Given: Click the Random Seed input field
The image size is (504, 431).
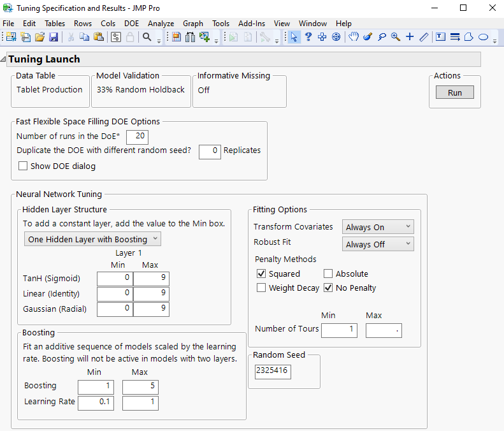Looking at the screenshot, I should pyautogui.click(x=272, y=372).
